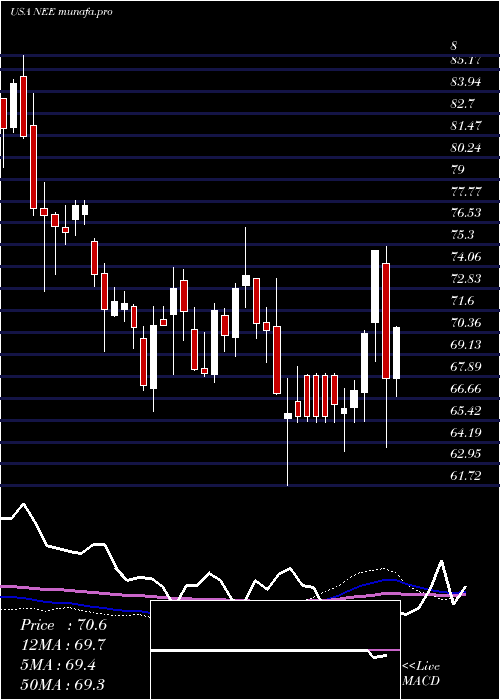Viewport: 500px width, 700px height.
Task: Click the 76.53 price axis label
Action: [x=466, y=213]
